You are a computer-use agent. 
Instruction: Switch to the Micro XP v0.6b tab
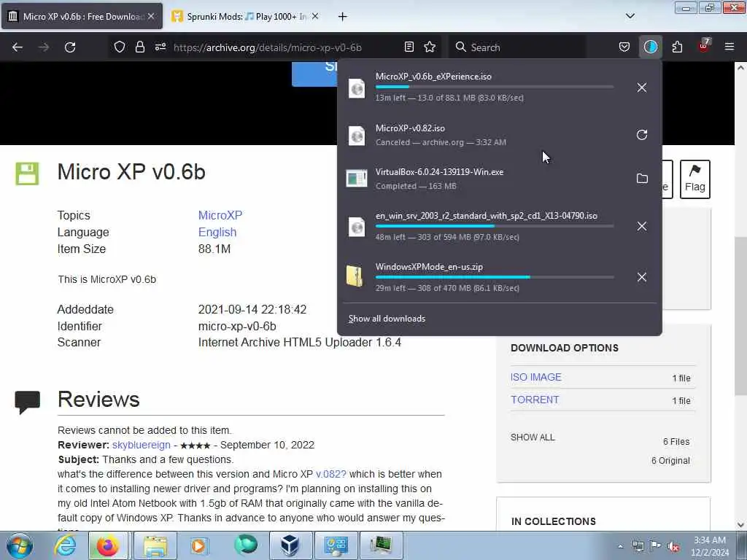point(82,16)
